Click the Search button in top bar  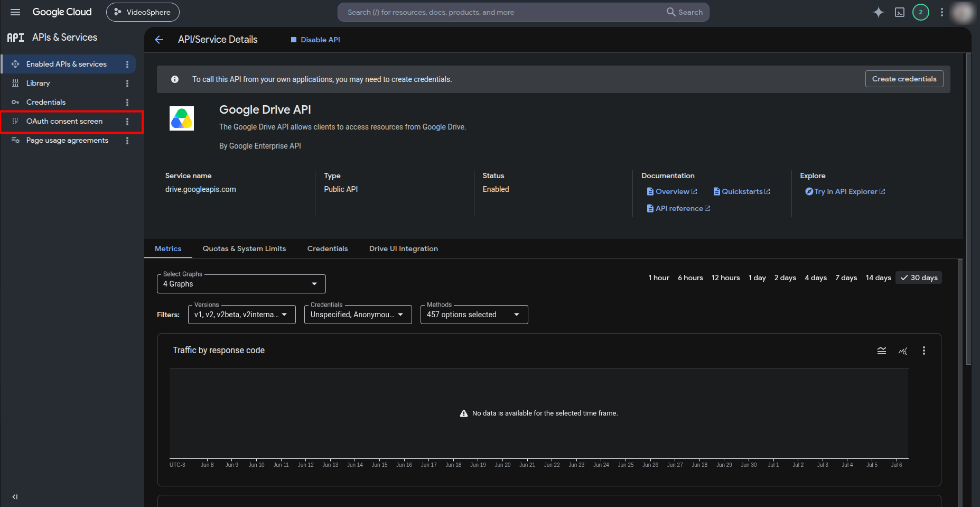[685, 12]
